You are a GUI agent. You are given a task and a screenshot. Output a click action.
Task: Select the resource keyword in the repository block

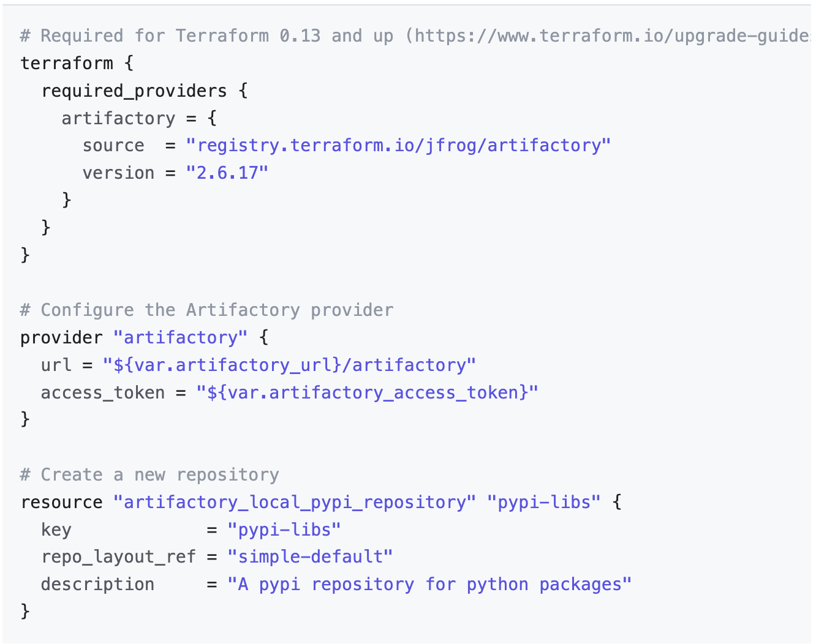coord(61,501)
